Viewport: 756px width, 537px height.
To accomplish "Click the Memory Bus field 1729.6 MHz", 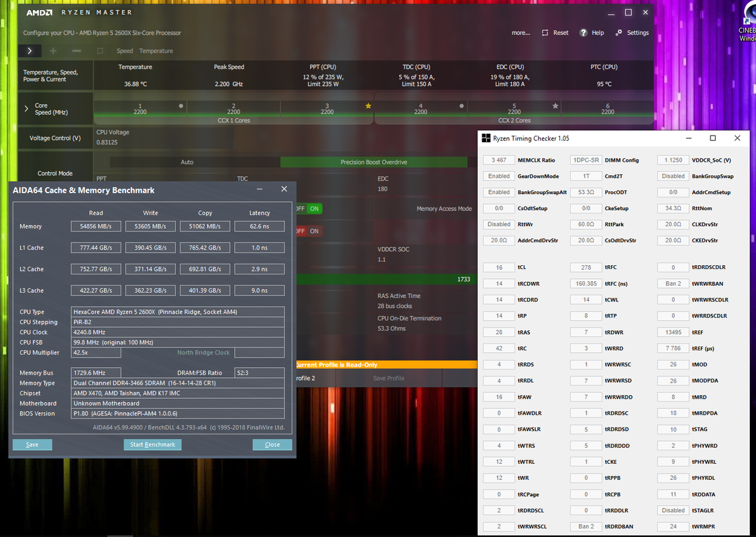I will (96, 373).
